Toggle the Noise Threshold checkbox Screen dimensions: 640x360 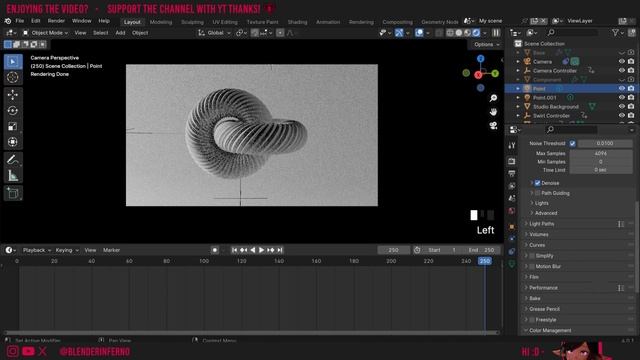click(572, 143)
